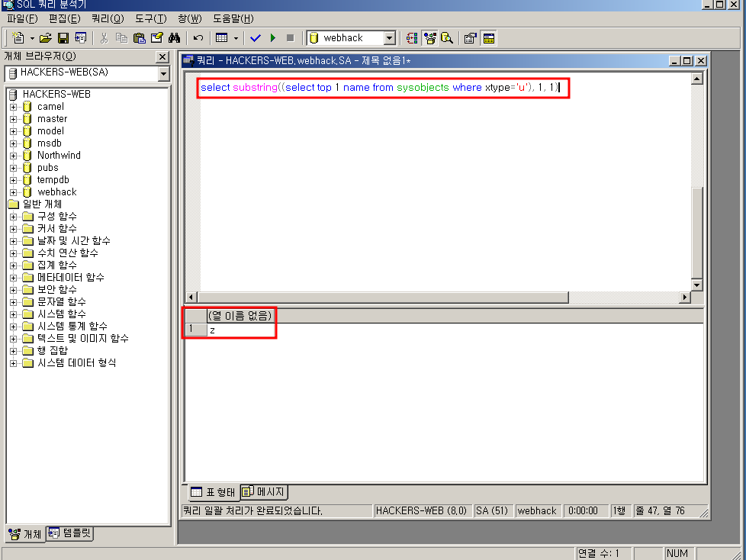The width and height of the screenshot is (746, 560).
Task: Open the 도움말(H) menu
Action: tap(233, 18)
